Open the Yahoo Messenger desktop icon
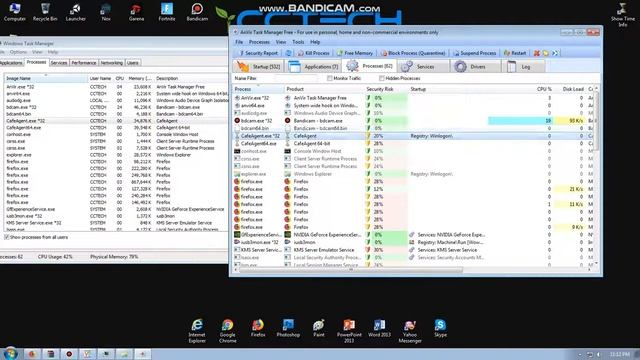The image size is (640, 360). [410, 331]
